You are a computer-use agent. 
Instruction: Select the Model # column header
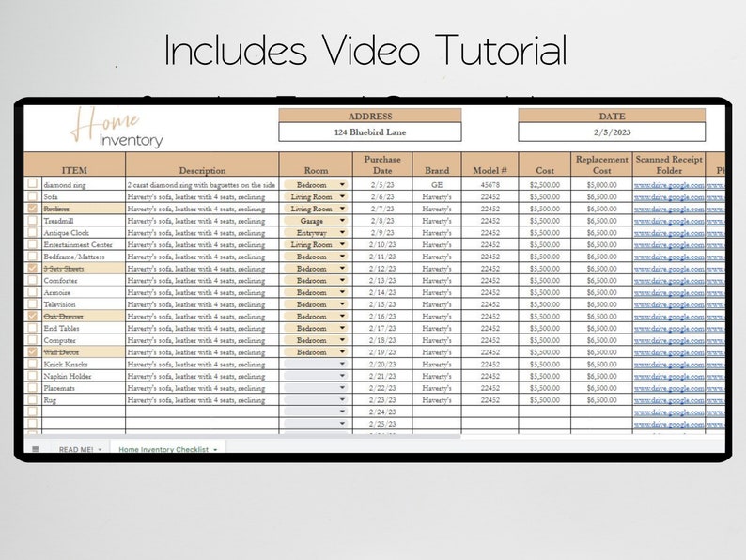click(x=490, y=164)
